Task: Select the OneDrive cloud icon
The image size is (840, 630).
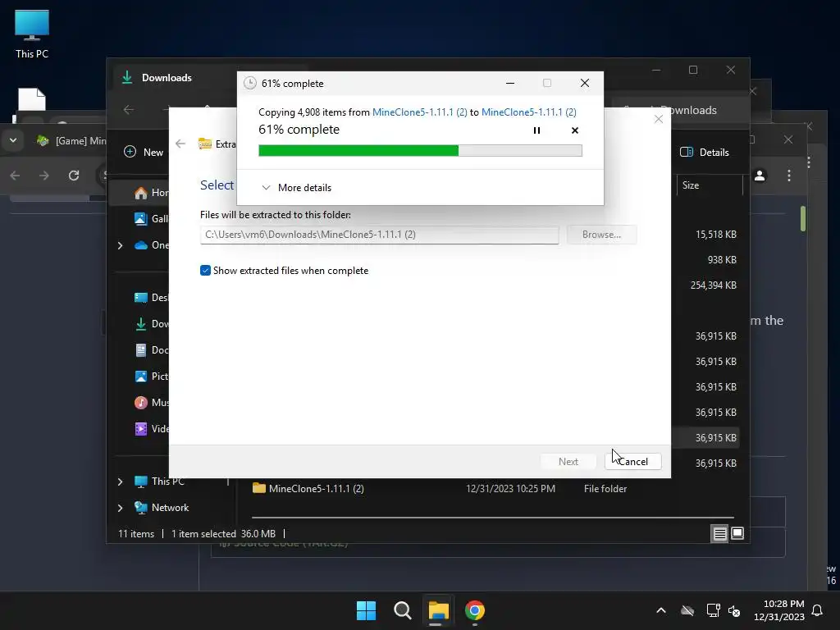Action: click(x=141, y=245)
